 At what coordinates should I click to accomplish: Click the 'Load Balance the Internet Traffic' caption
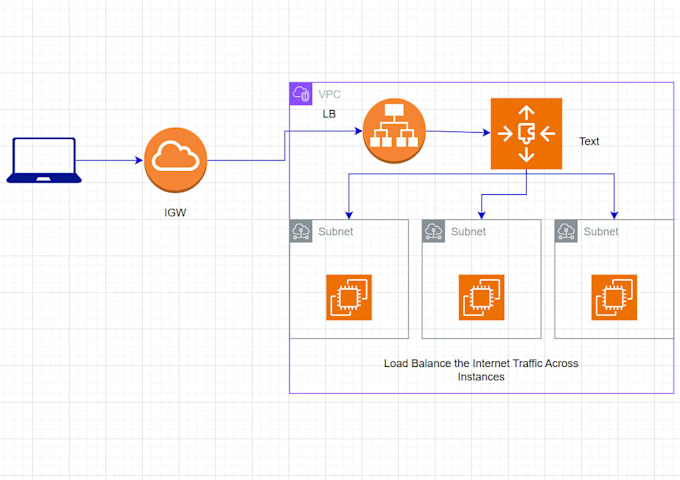(481, 370)
